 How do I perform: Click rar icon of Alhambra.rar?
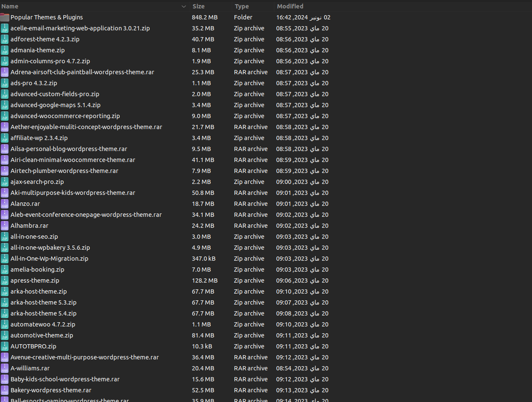pos(5,226)
